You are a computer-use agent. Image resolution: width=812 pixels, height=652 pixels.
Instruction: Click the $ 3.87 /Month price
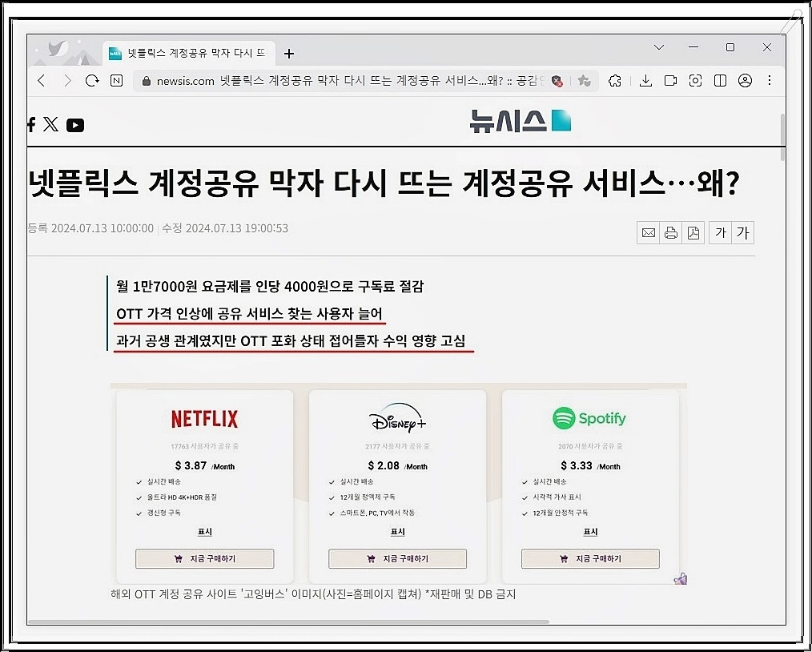(x=204, y=465)
